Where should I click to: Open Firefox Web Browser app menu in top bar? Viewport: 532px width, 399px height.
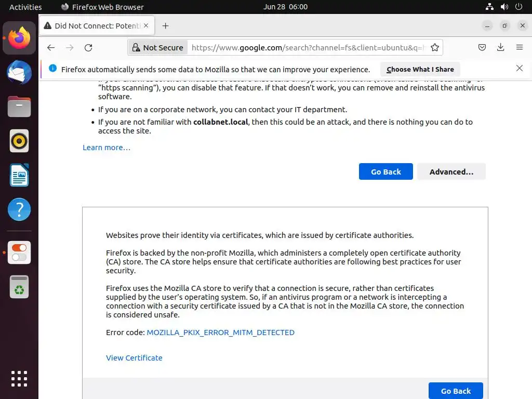pos(102,7)
